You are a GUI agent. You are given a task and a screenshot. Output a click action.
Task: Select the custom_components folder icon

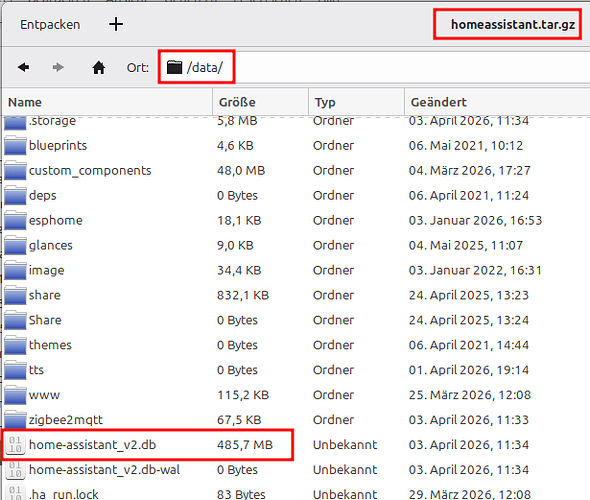15,171
